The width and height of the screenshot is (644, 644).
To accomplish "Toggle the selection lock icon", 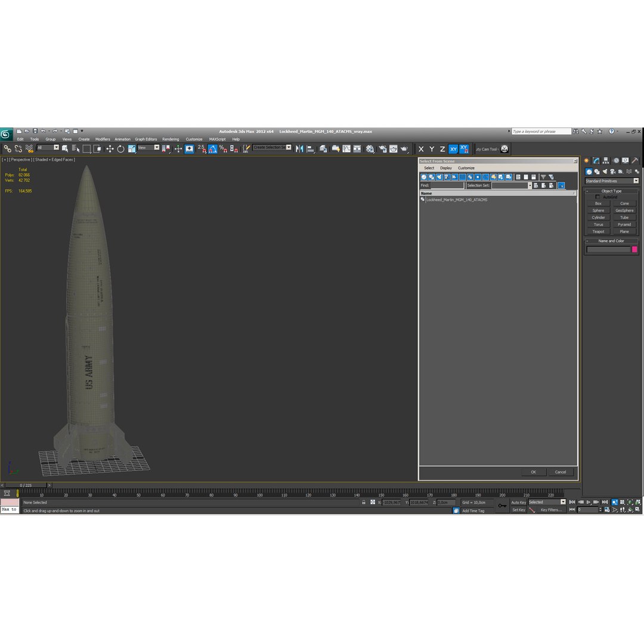I will [364, 502].
